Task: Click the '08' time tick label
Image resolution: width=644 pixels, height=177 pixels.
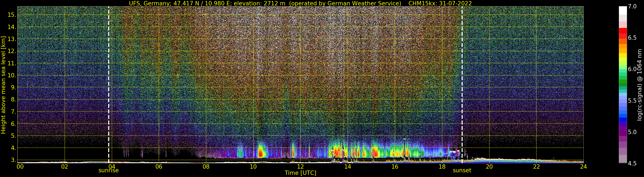Action: 206,166
